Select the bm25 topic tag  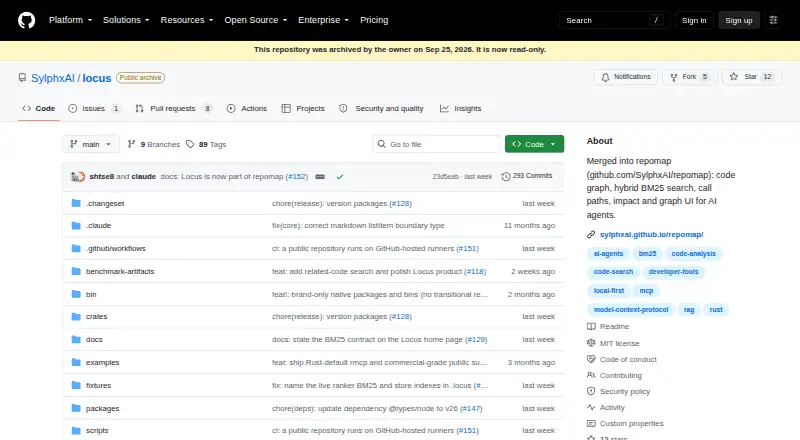[x=647, y=254]
